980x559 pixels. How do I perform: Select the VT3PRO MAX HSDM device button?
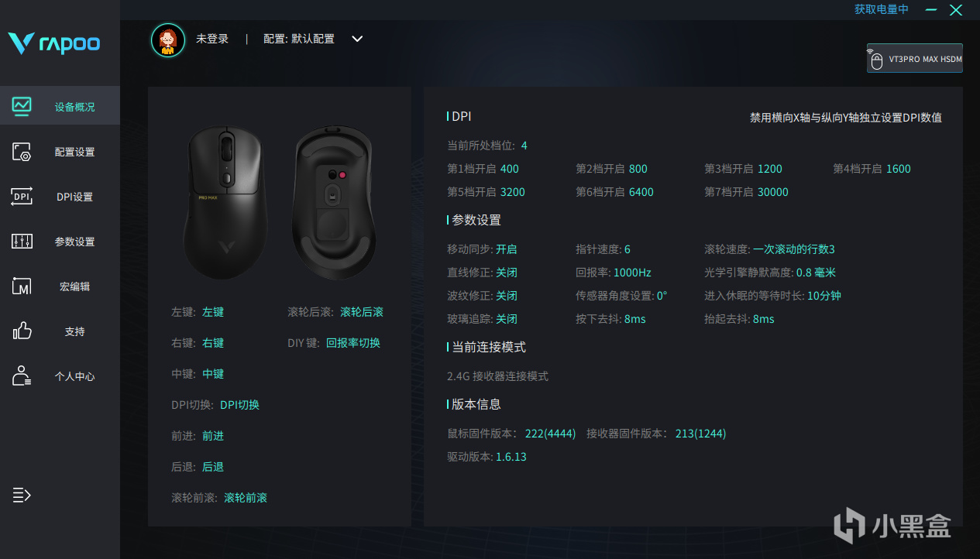tap(915, 58)
